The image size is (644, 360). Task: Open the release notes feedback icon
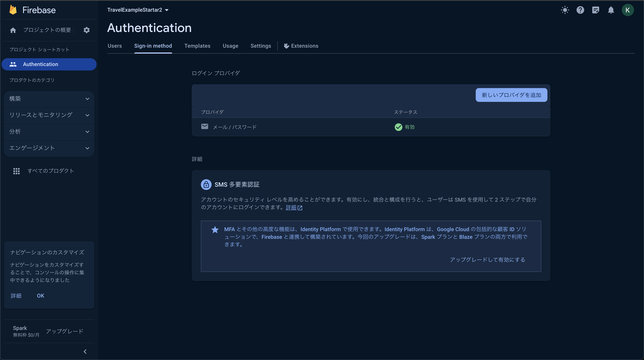click(596, 10)
